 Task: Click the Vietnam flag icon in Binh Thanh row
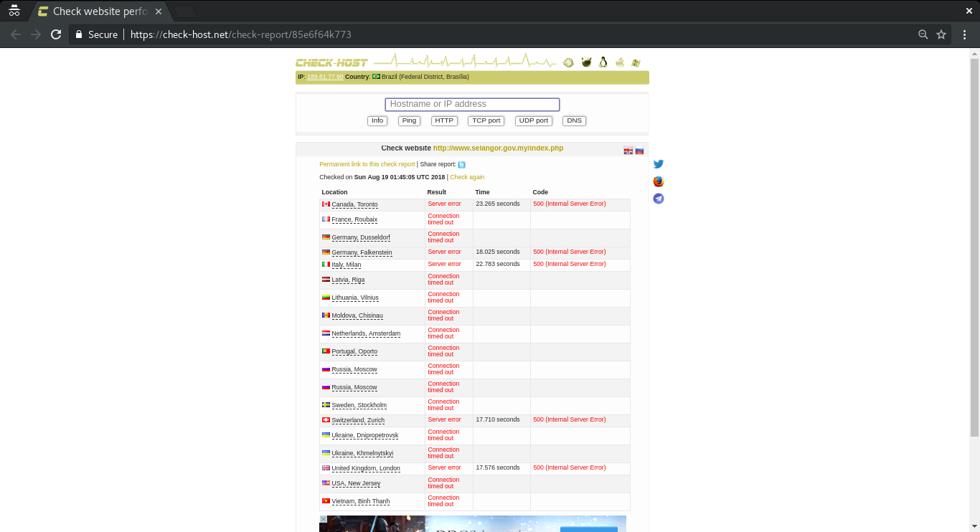(326, 501)
